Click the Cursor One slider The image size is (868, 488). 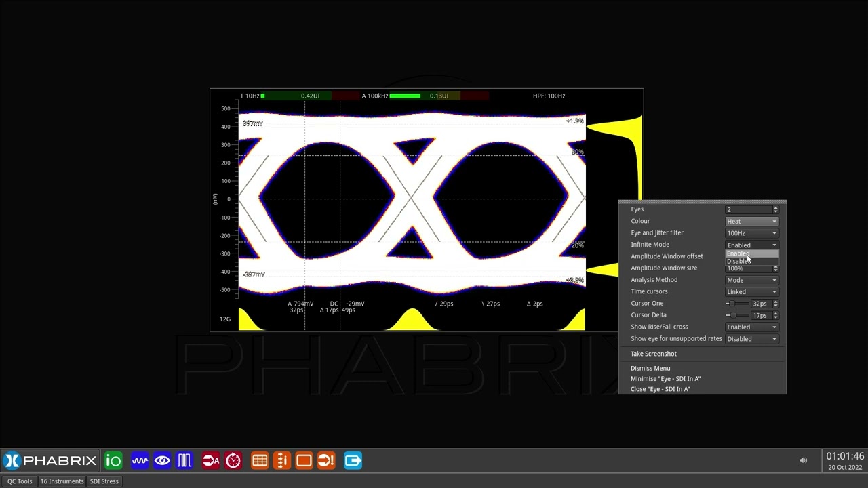click(737, 304)
